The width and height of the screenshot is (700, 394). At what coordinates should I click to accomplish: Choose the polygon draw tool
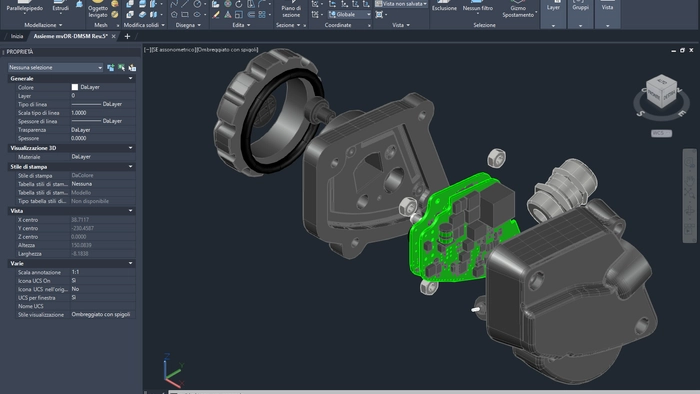[x=174, y=15]
